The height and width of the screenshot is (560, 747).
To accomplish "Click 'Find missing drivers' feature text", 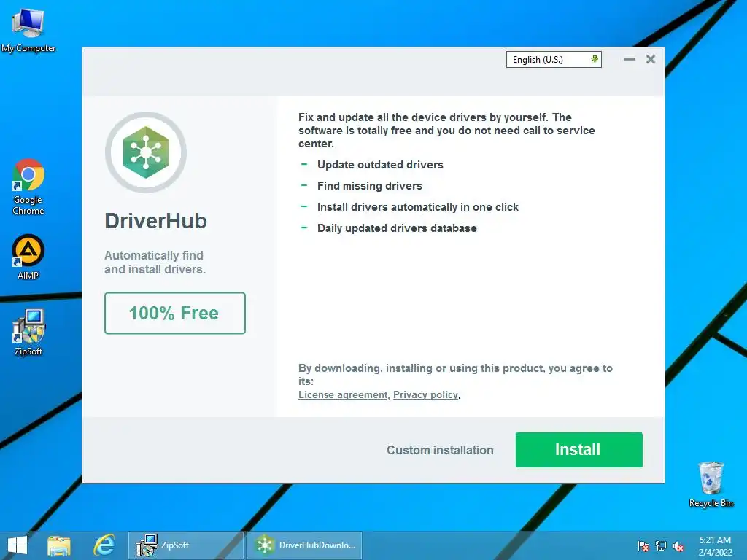I will [370, 186].
